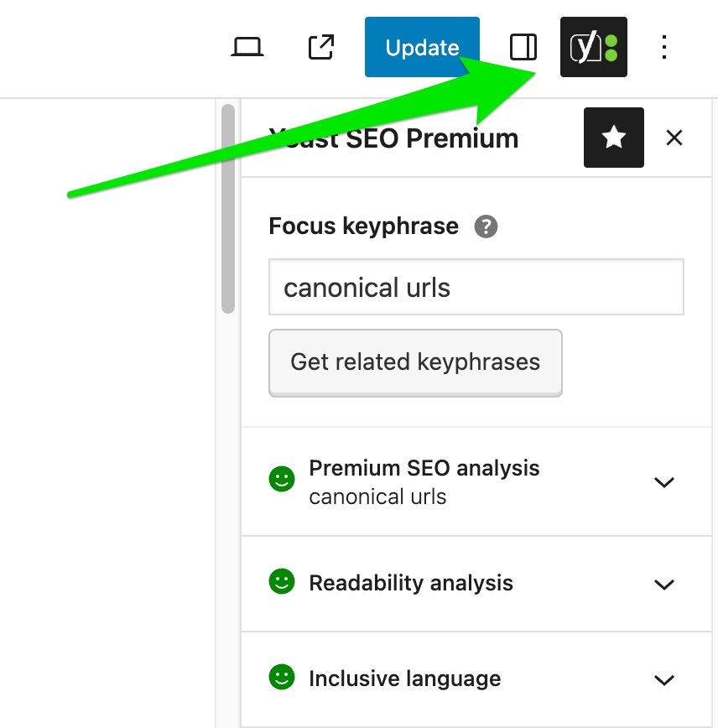Click Get related keyphrases
The height and width of the screenshot is (728, 718).
[415, 362]
